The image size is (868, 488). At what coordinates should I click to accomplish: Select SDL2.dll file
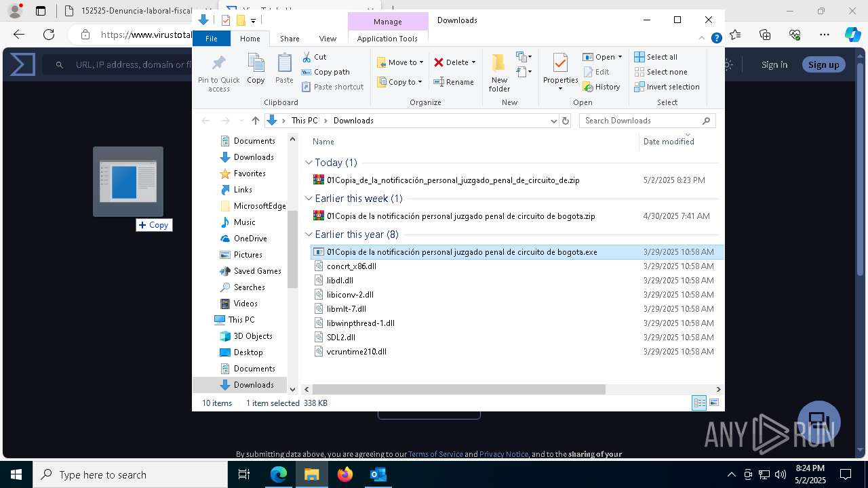[x=341, y=338]
